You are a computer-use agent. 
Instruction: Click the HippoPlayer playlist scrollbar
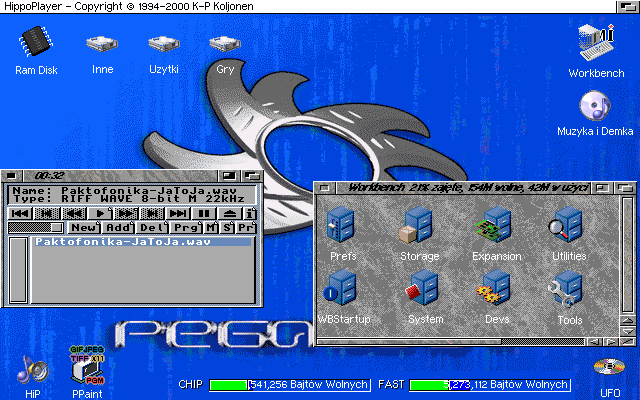click(x=18, y=270)
